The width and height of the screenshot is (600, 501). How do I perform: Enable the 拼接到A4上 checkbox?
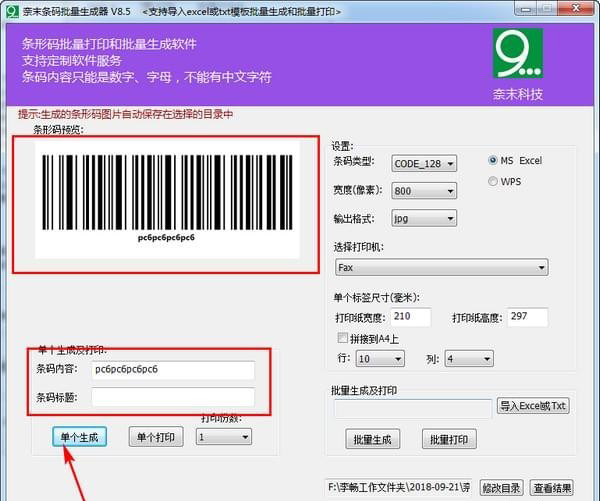tap(342, 338)
